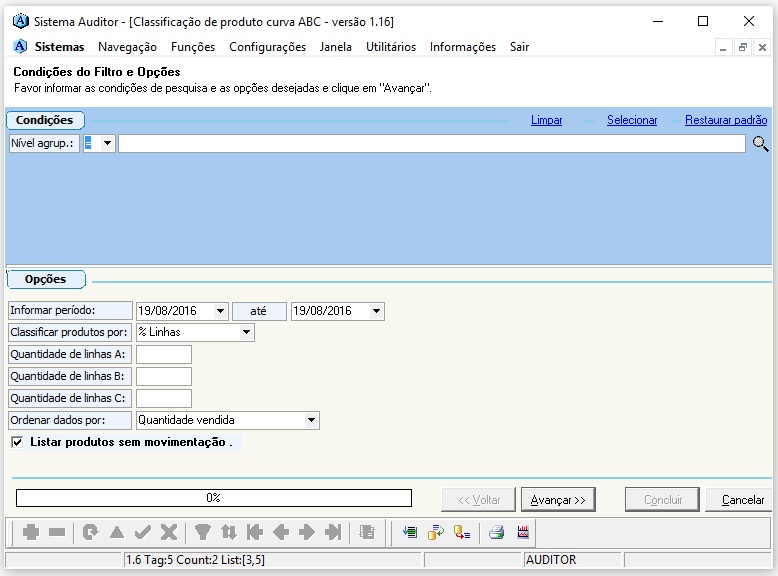Open the start date picker dropdown
Viewport: 778px width, 576px height.
[x=220, y=311]
